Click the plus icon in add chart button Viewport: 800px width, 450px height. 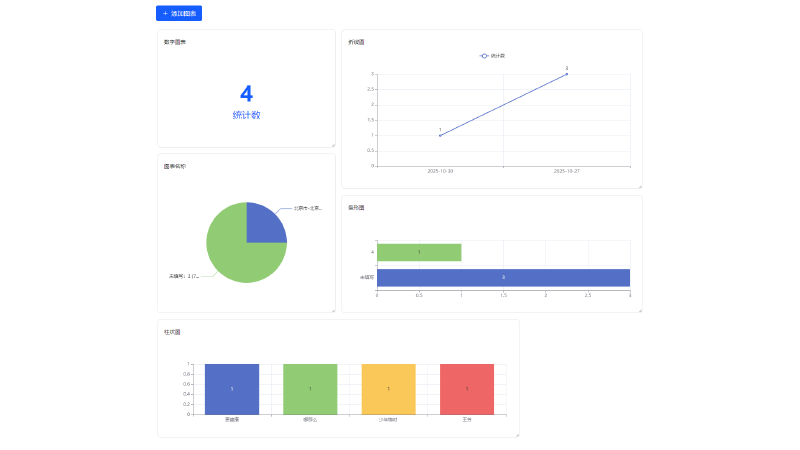(x=165, y=13)
